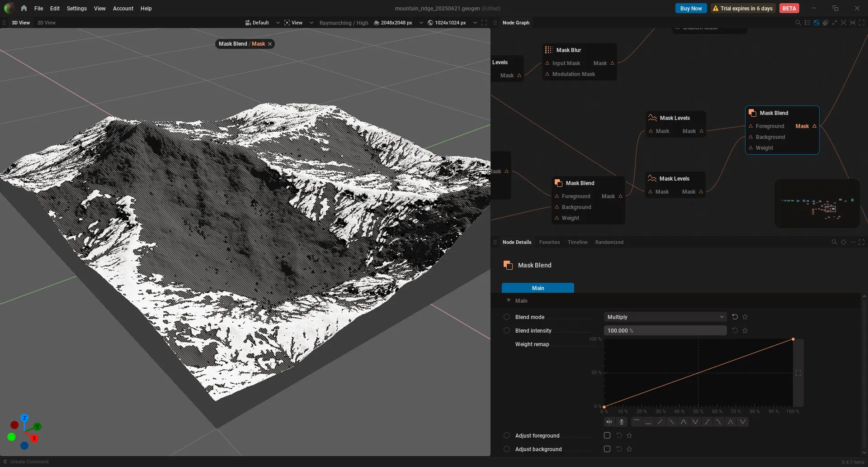Apply the V-shaped curve preset
This screenshot has width=868, height=467.
pyautogui.click(x=695, y=422)
